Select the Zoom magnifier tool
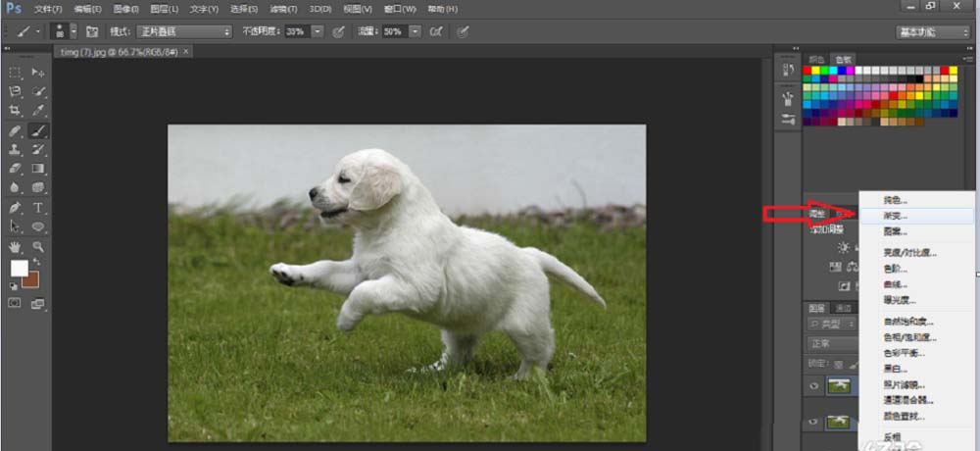The height and width of the screenshot is (451, 980). 39,247
